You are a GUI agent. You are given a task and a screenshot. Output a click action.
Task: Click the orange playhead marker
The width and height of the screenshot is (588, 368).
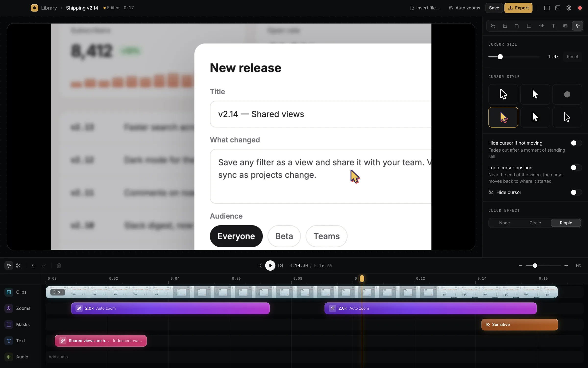(362, 278)
